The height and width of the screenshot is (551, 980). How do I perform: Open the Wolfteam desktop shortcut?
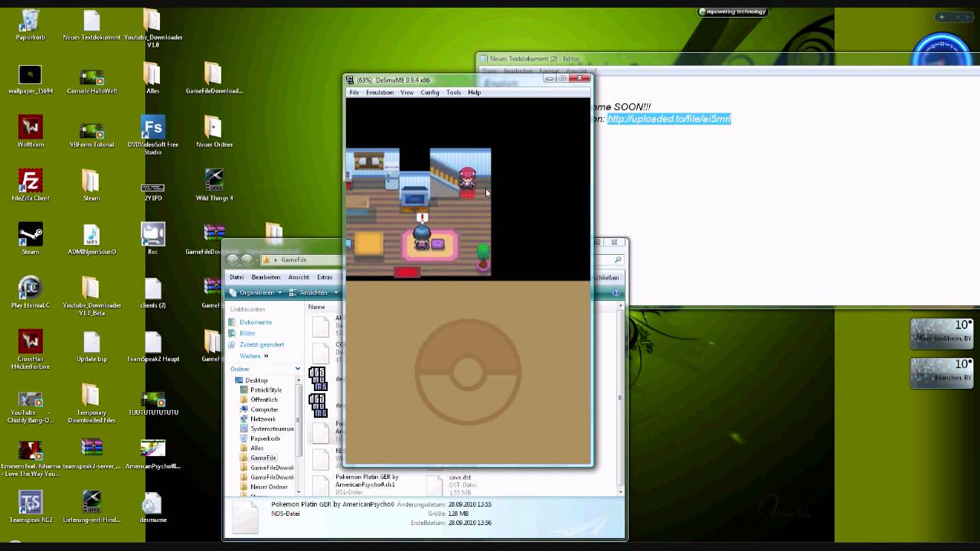[x=31, y=131]
